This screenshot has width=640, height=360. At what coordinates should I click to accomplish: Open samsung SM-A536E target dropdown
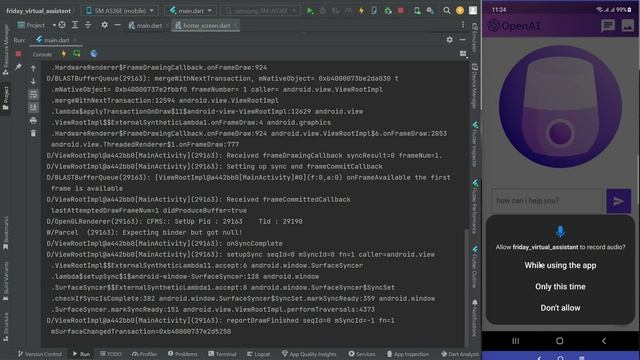[x=260, y=11]
